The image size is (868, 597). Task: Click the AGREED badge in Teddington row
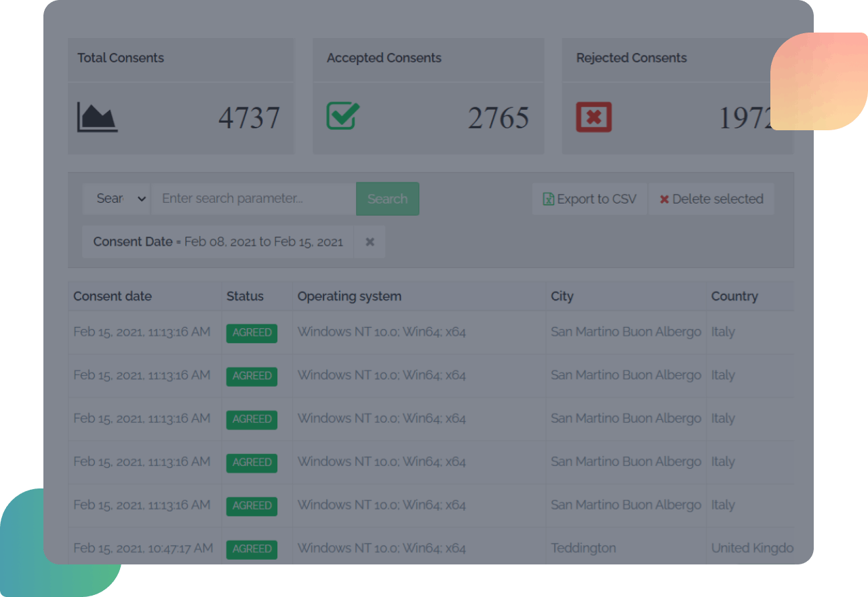coord(252,549)
